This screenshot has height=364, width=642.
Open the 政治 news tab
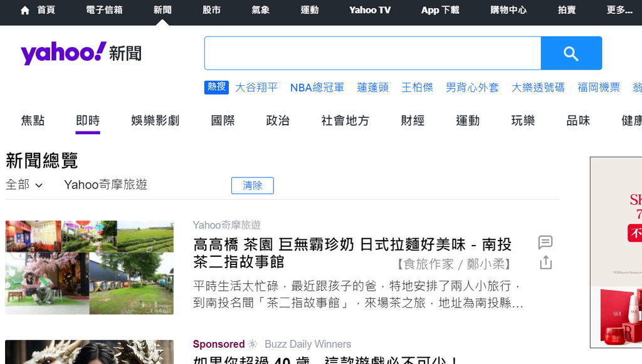[x=278, y=121]
